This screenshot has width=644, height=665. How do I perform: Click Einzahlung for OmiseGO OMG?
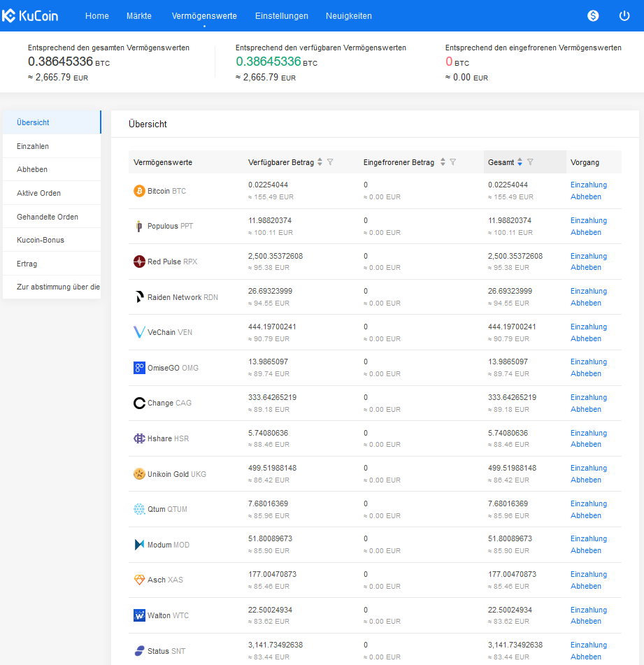[x=589, y=362]
